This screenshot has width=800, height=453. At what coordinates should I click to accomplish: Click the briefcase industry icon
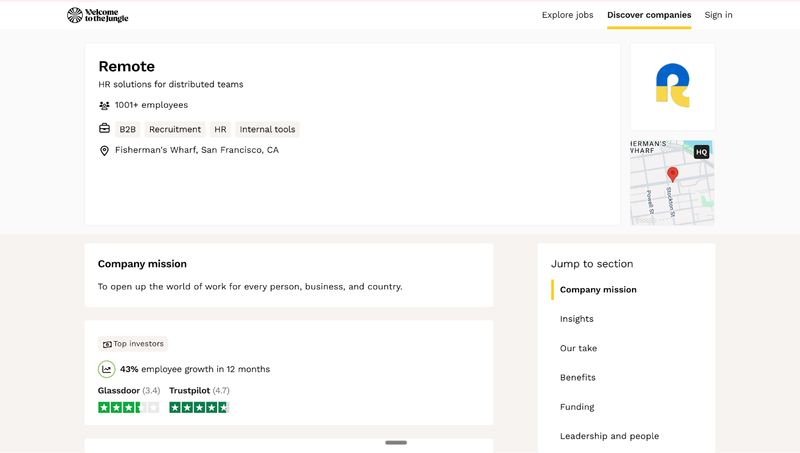[x=104, y=129]
